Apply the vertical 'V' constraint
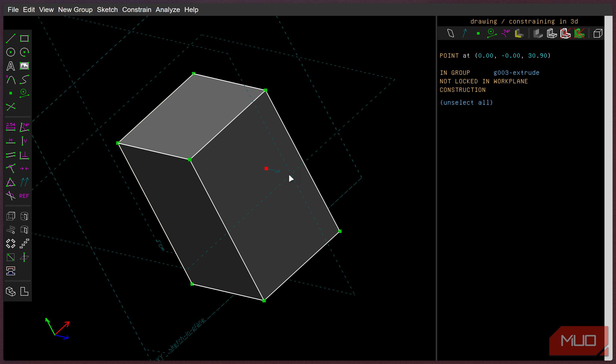The width and height of the screenshot is (616, 364). click(24, 141)
